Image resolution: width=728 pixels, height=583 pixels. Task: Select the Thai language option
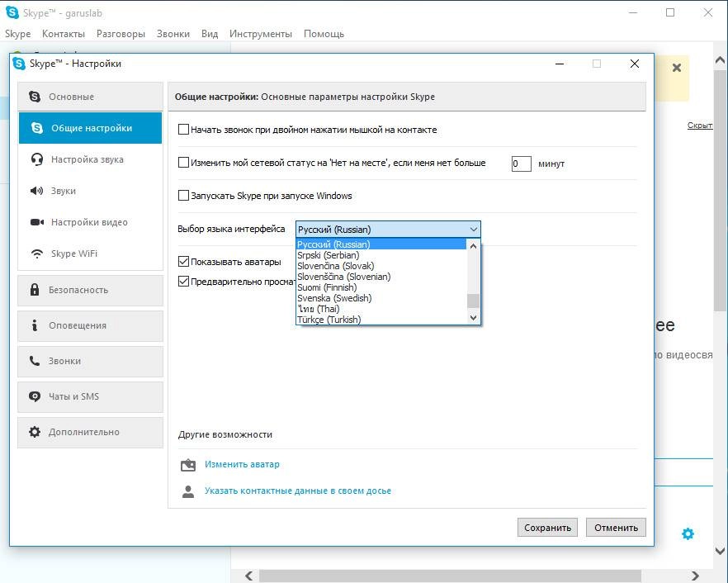[381, 309]
